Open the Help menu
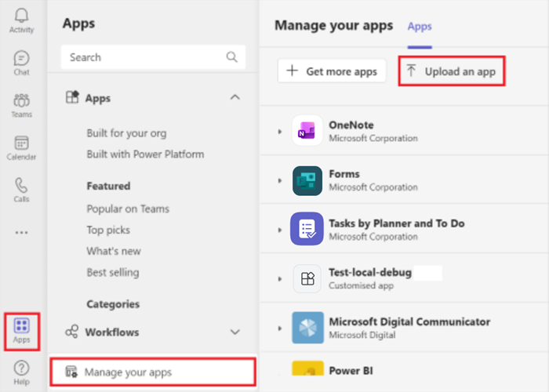 point(21,373)
